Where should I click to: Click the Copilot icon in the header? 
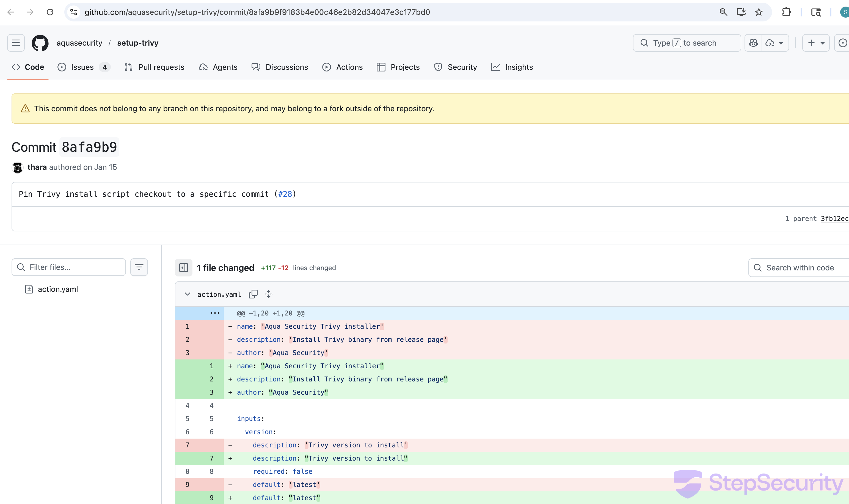tap(753, 43)
